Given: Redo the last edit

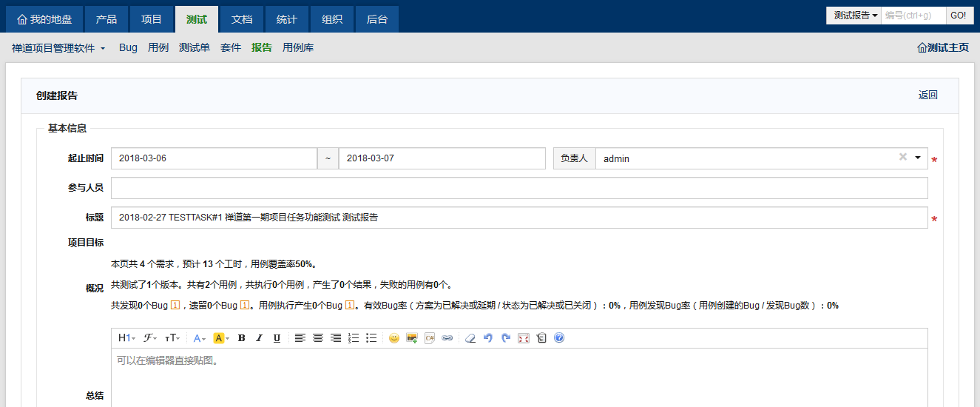Looking at the screenshot, I should click(506, 338).
